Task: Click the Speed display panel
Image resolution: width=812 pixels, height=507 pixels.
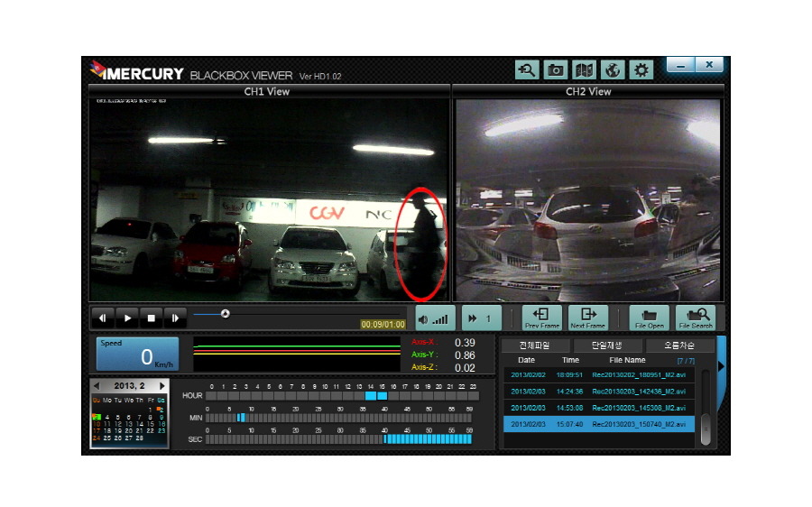Action: point(138,354)
